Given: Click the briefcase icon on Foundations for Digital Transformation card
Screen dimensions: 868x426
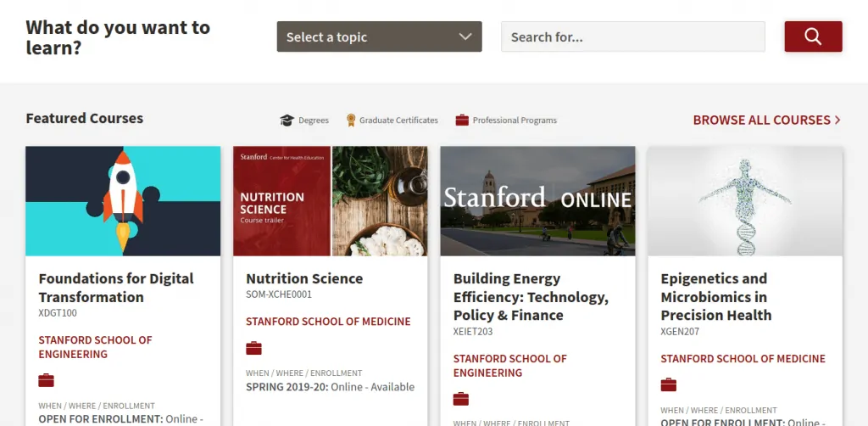Looking at the screenshot, I should pos(46,380).
